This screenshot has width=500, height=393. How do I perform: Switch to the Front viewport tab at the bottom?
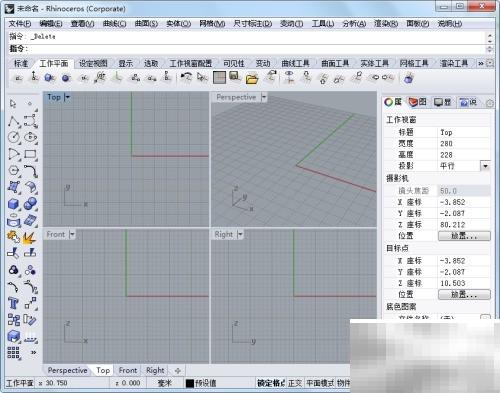(128, 370)
